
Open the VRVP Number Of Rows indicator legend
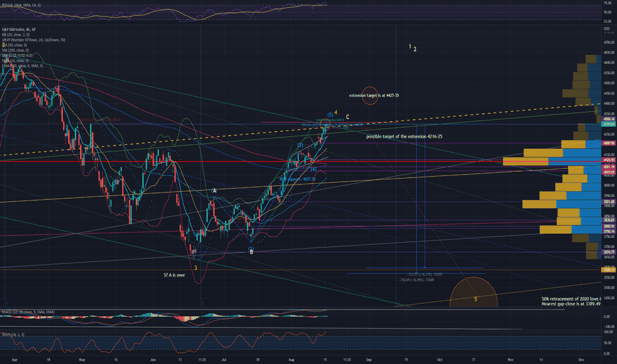point(34,40)
